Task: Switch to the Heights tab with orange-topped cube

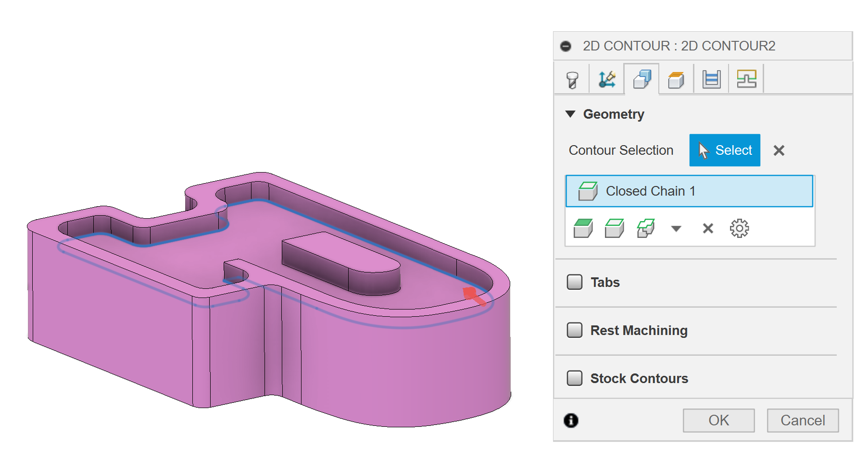Action: click(676, 79)
